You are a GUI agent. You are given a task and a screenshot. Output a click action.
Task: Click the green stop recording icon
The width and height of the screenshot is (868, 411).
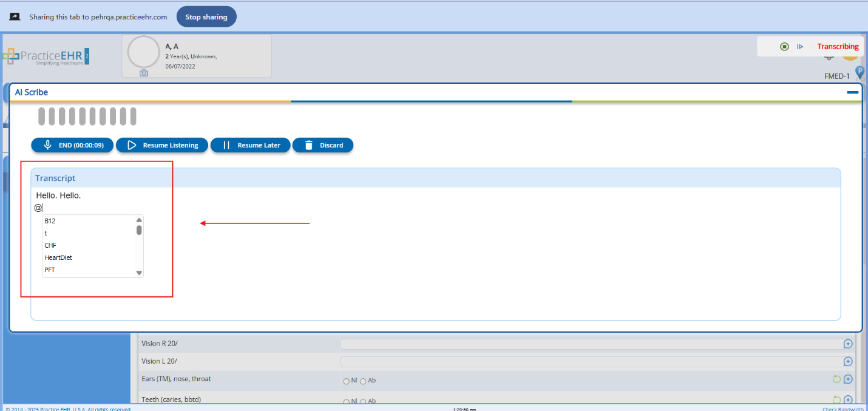(784, 47)
